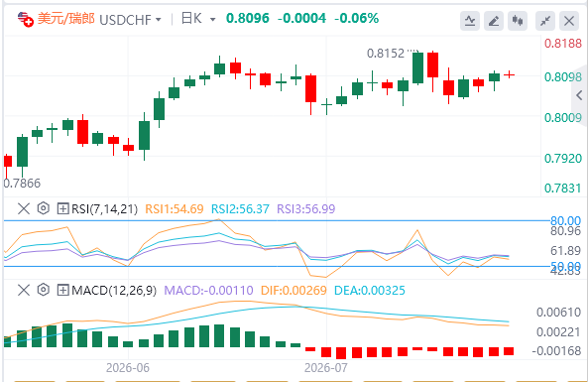Click the 美元/瑞郎 pair name
Image resolution: width=588 pixels, height=382 pixels.
66,19
